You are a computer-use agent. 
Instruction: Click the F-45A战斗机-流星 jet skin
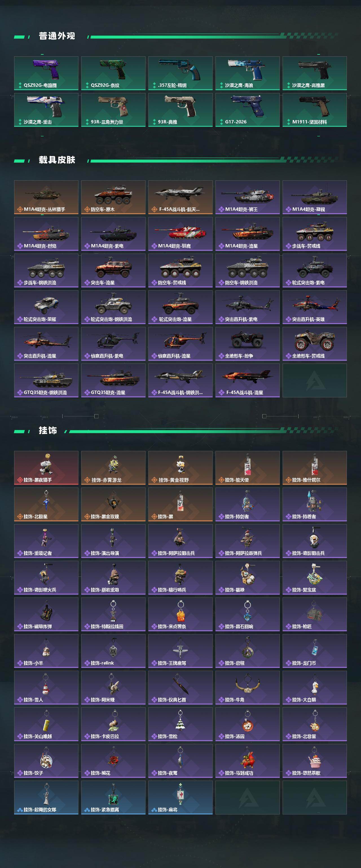(247, 380)
